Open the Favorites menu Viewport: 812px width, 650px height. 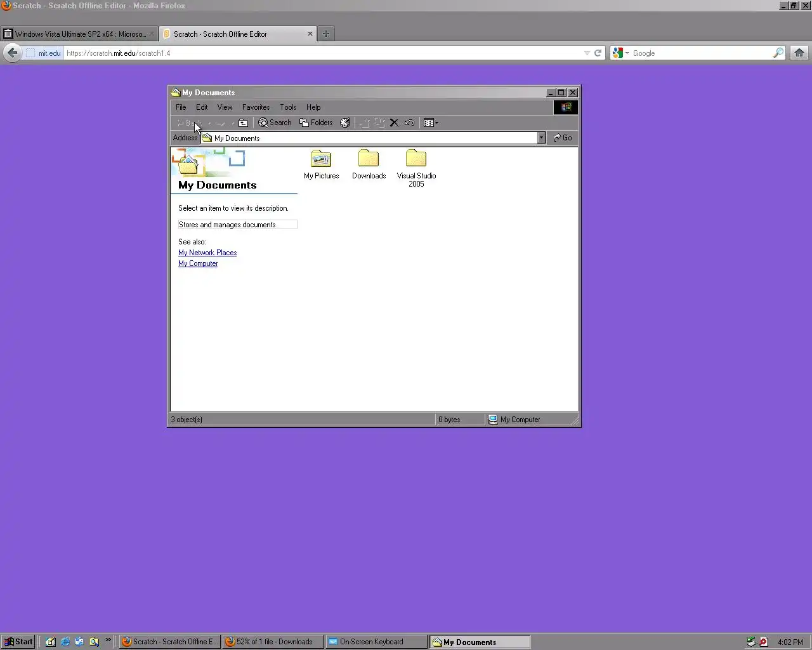256,107
